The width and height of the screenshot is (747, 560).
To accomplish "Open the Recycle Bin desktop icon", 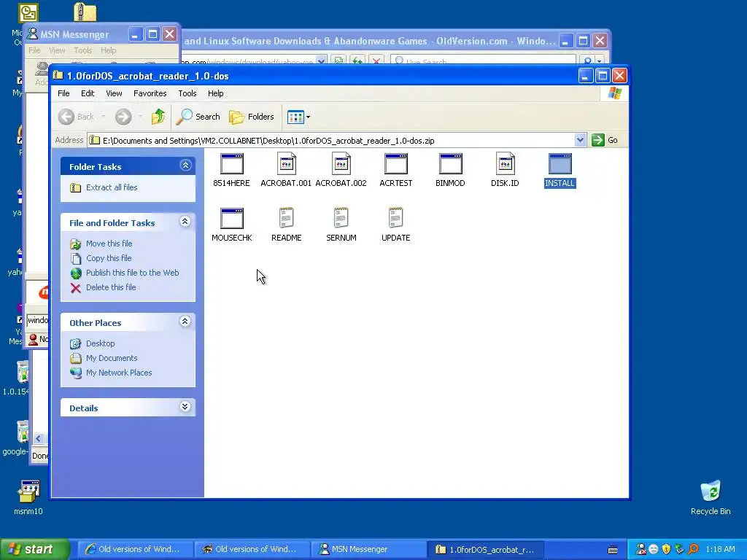I will click(x=711, y=497).
